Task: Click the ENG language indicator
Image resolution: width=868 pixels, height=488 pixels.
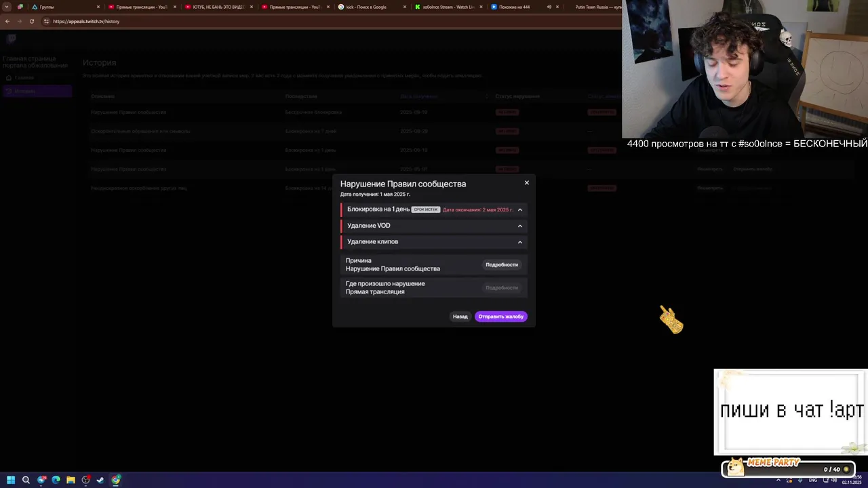Action: (x=813, y=480)
